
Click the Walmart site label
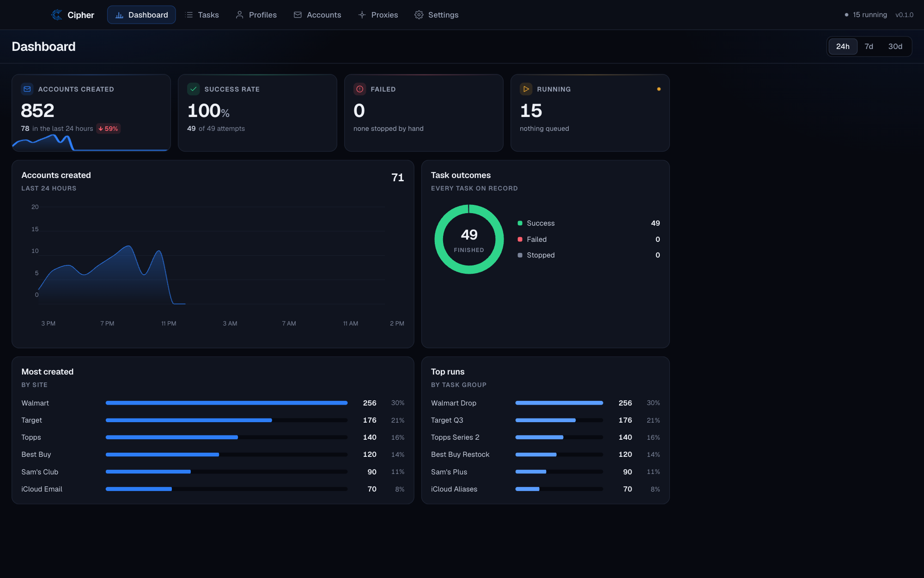35,403
